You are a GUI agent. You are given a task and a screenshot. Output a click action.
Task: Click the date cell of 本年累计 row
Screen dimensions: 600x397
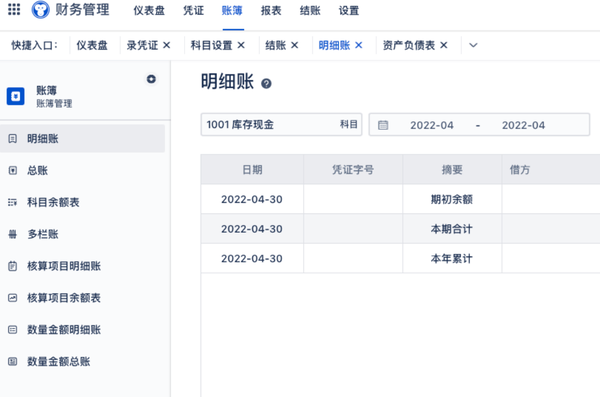pos(252,258)
